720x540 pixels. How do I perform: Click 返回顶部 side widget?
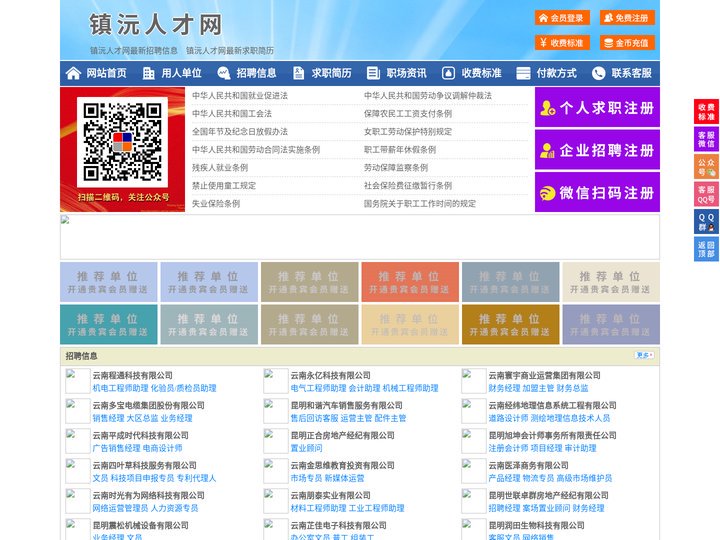point(706,249)
